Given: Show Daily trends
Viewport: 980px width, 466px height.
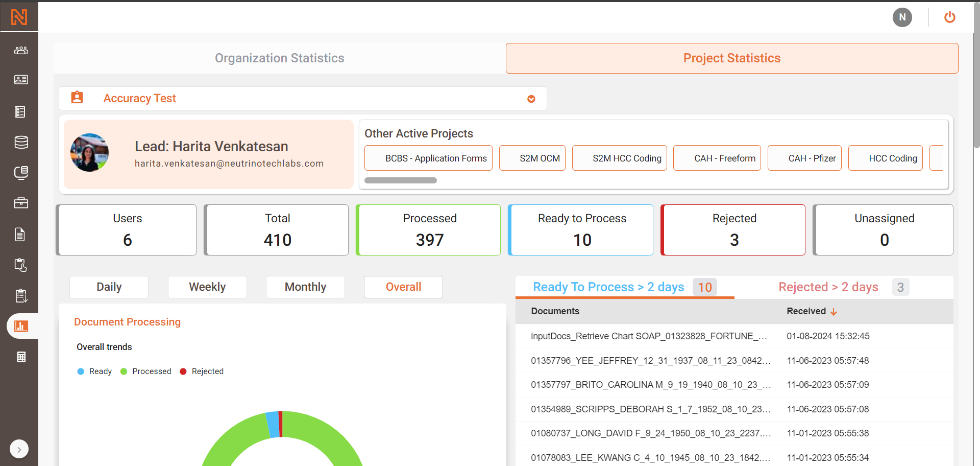Looking at the screenshot, I should coord(109,287).
